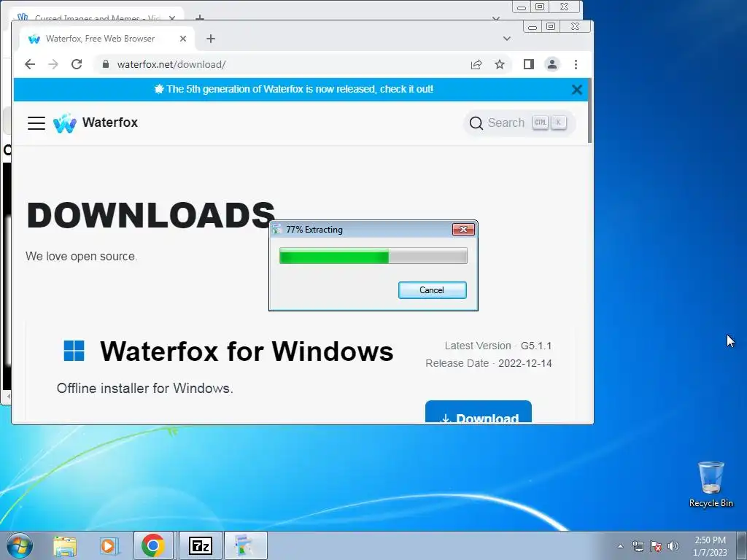Cancel the extraction dialog
Image resolution: width=747 pixels, height=560 pixels.
(x=432, y=290)
